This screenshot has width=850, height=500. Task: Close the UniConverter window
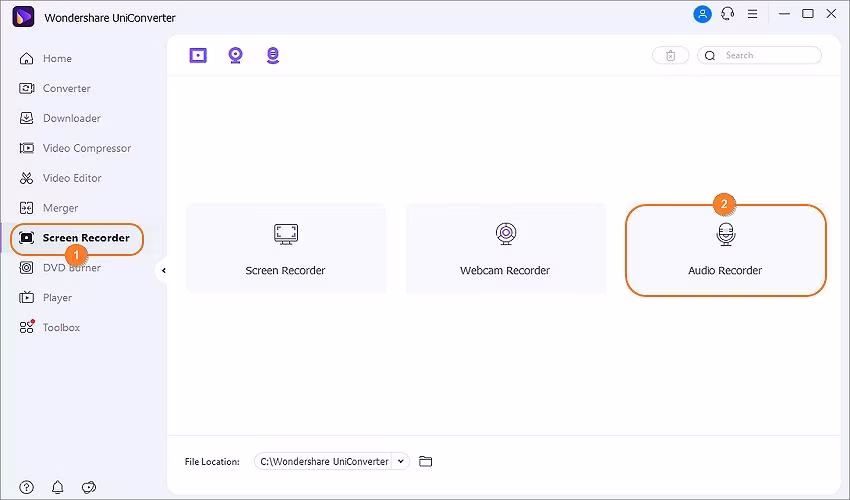[x=831, y=14]
